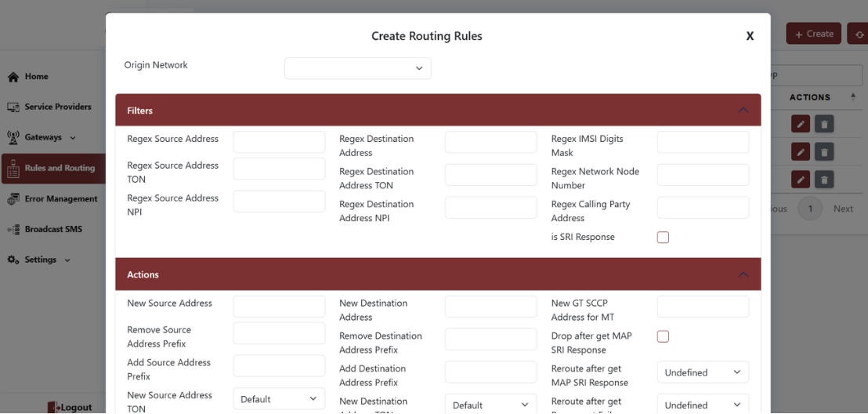Click the Home icon in sidebar
868x414 pixels.
[13, 77]
